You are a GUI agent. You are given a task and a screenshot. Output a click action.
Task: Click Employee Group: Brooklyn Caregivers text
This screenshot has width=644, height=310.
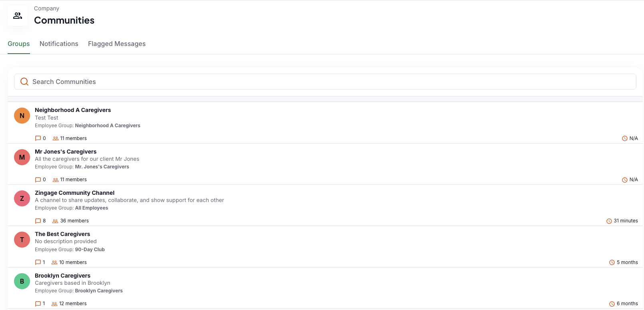78,291
